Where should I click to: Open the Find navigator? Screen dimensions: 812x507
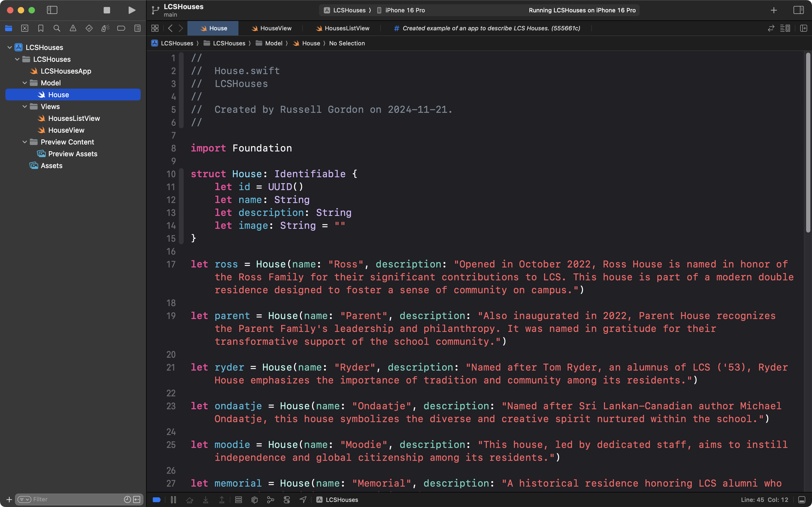tap(57, 28)
